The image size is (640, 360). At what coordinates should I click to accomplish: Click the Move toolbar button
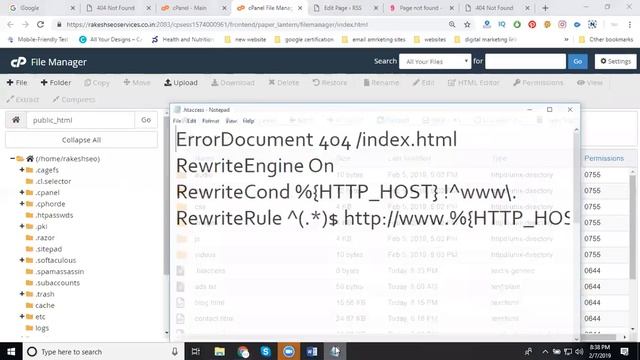(x=137, y=82)
